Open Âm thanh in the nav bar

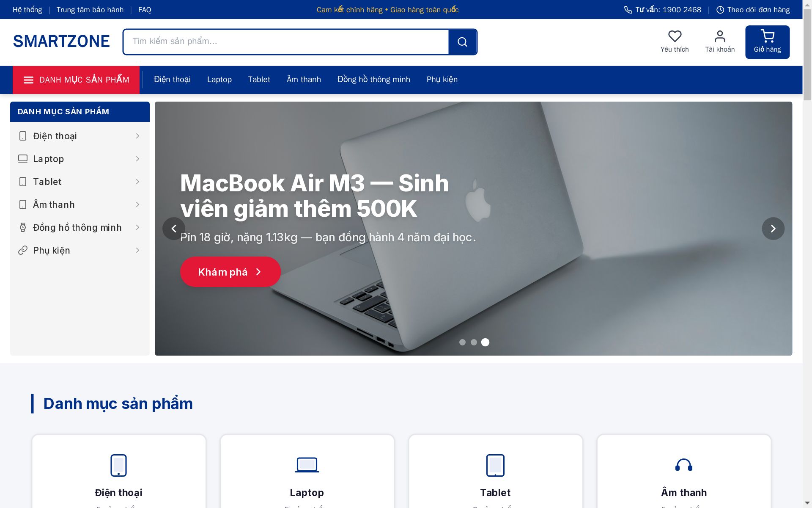point(304,80)
